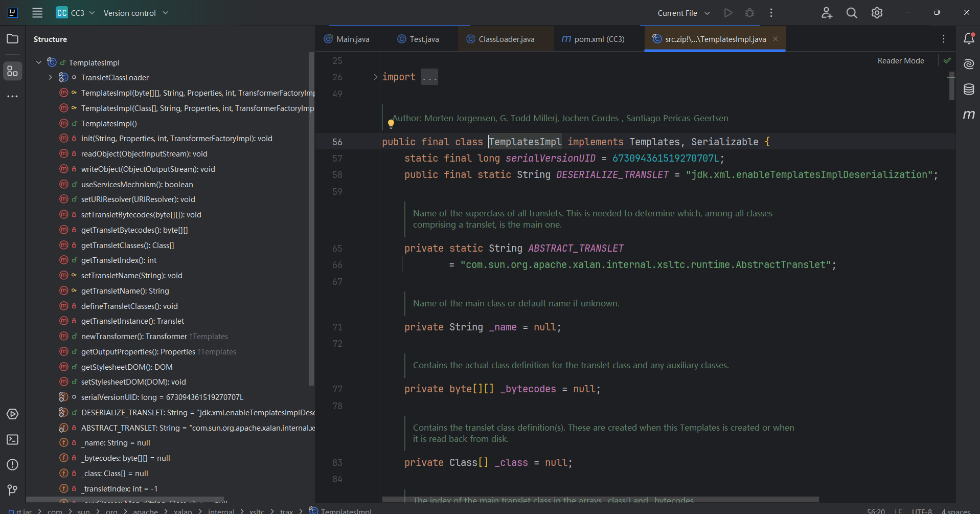
Task: Collapse the TemplatesImpl tree node
Action: pos(39,62)
